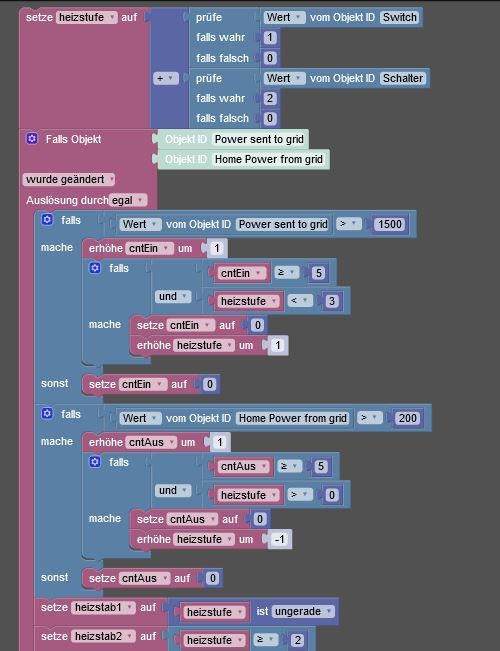Open heizstufe variable dropdown in top setze block

click(87, 17)
